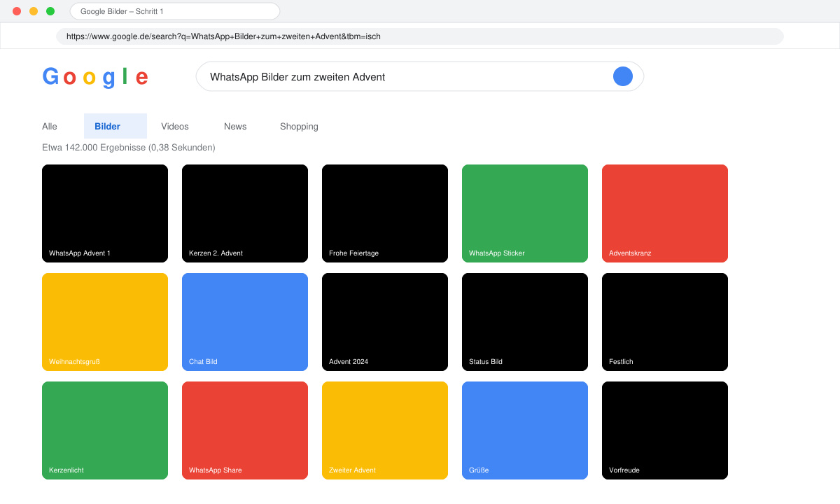The width and height of the screenshot is (840, 504).
Task: Select the blue Chat Bild thumbnail
Action: [245, 322]
